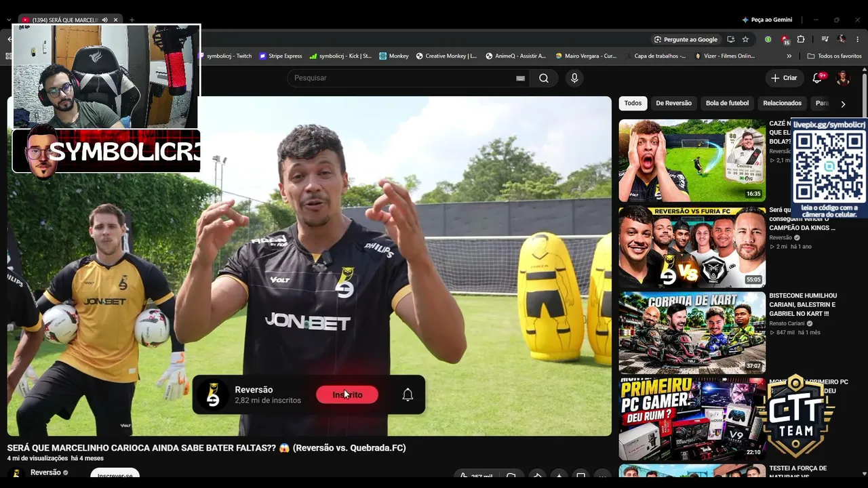Open a new browser tab

tap(132, 20)
